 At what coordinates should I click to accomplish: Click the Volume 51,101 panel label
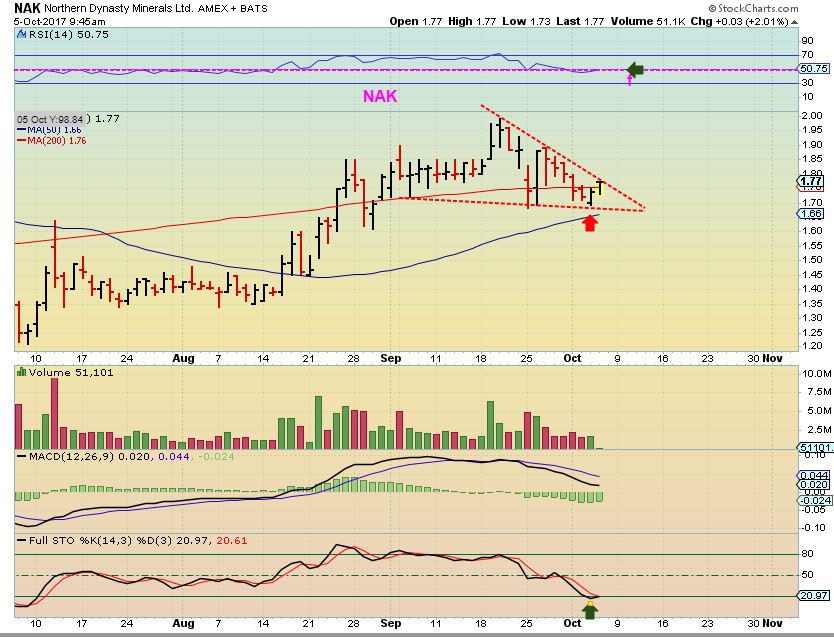click(x=71, y=372)
